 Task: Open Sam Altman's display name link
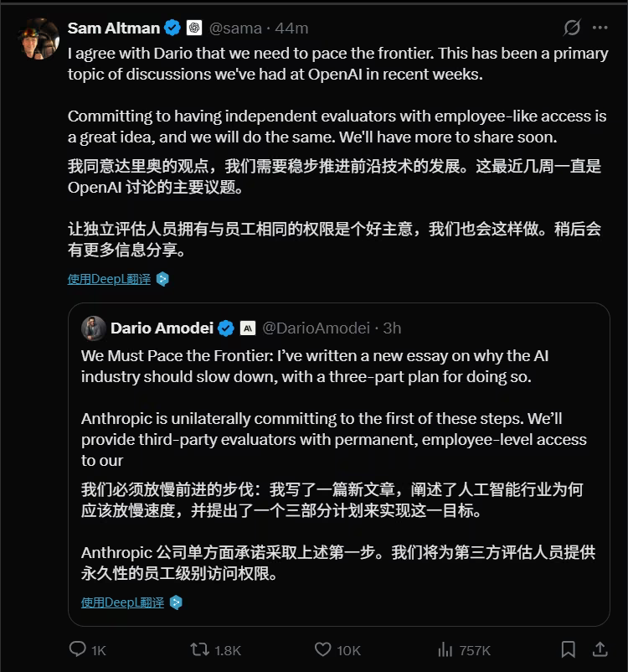pyautogui.click(x=114, y=28)
